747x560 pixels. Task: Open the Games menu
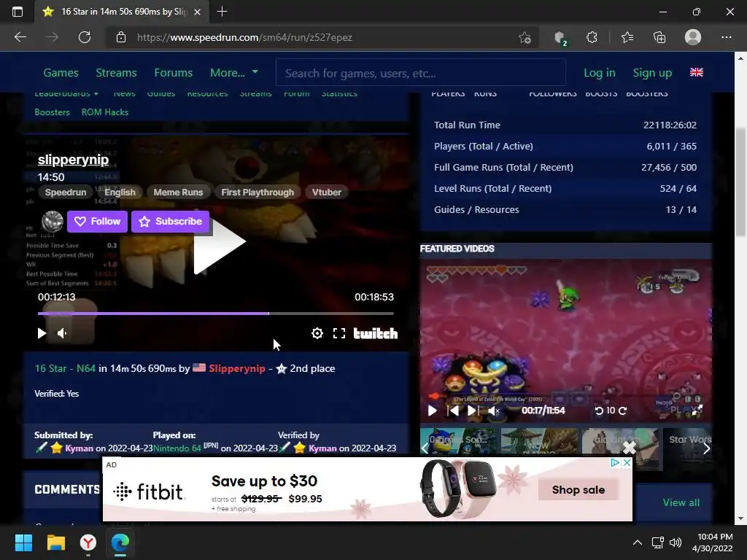(61, 73)
